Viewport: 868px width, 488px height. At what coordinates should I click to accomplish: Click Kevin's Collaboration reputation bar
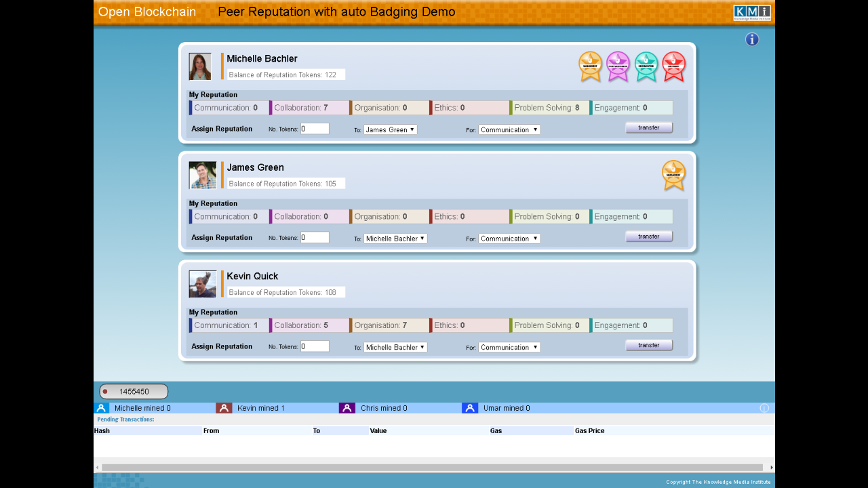309,325
